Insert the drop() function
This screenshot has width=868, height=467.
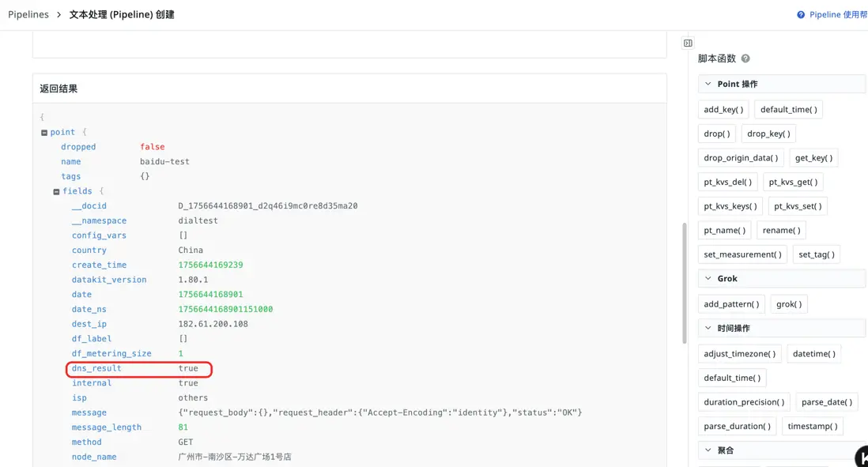pyautogui.click(x=717, y=134)
